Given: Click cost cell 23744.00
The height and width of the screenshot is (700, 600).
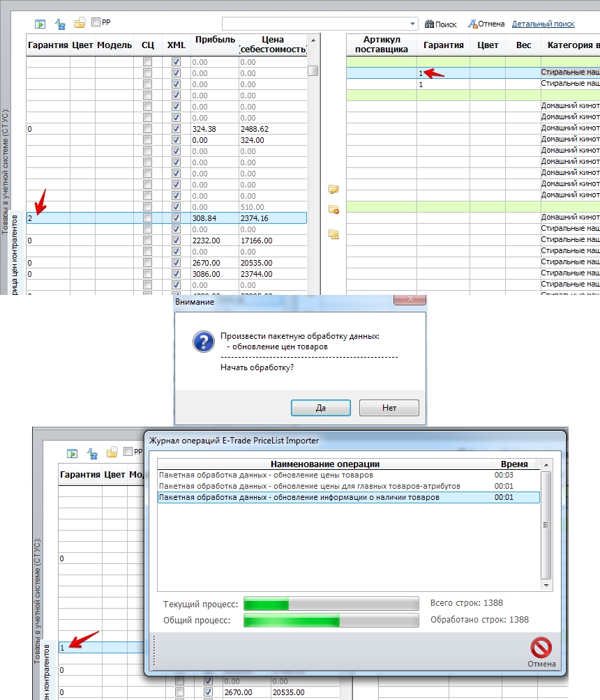Looking at the screenshot, I should coord(273,274).
